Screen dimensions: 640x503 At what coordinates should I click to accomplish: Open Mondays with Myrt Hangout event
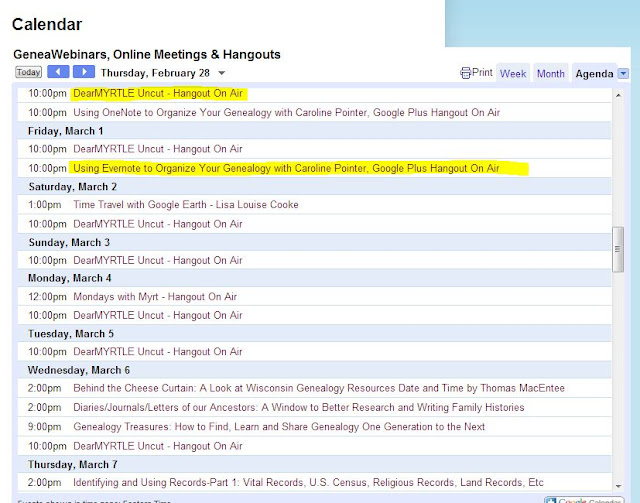tap(155, 296)
